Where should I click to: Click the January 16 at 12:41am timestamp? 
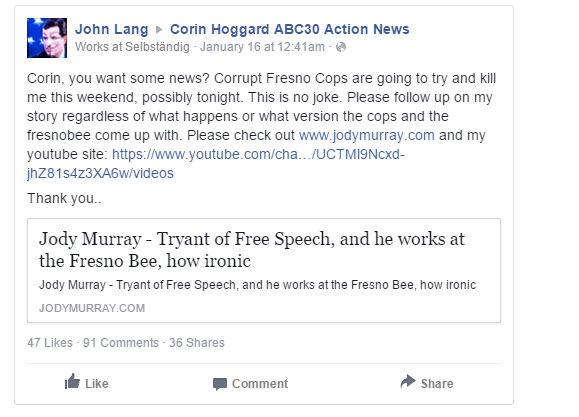coord(262,47)
